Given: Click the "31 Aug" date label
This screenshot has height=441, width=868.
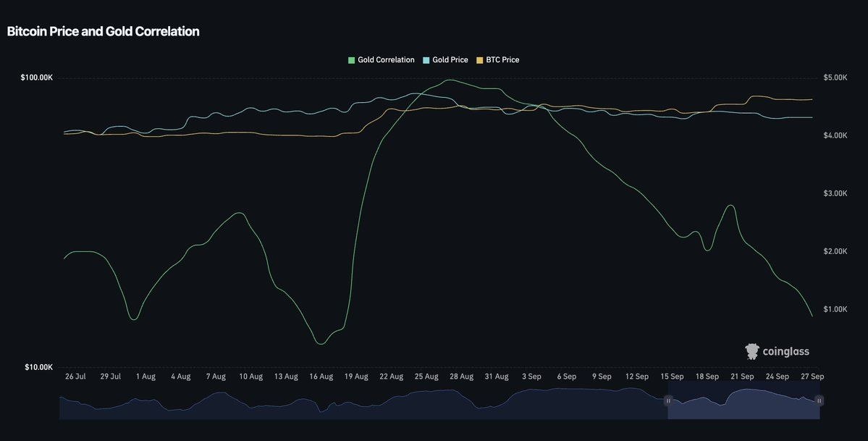Looking at the screenshot, I should [x=497, y=377].
